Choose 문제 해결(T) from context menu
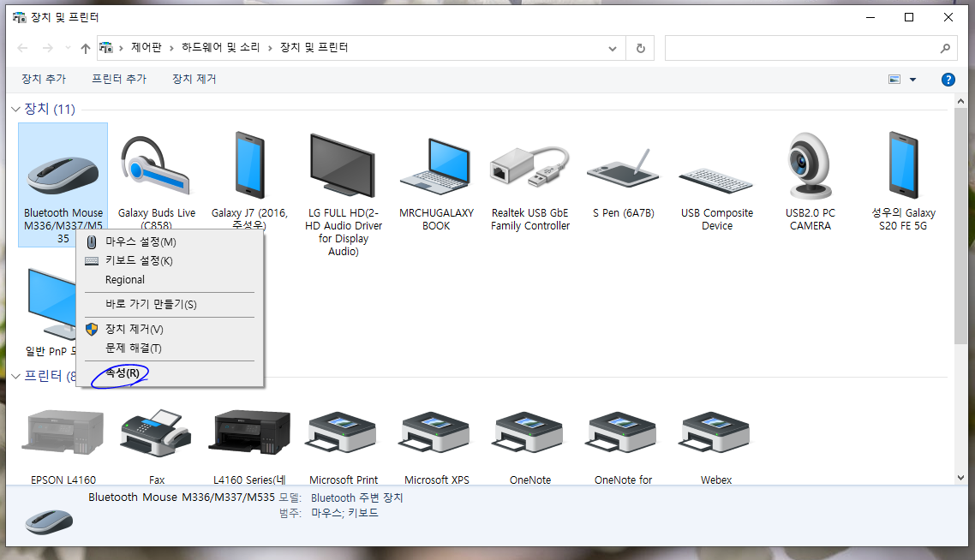This screenshot has width=975, height=560. coord(170,348)
